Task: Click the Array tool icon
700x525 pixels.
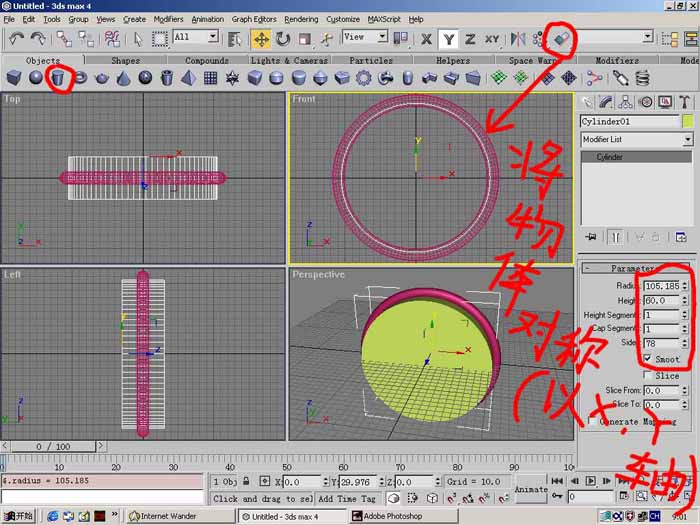Action: 538,39
